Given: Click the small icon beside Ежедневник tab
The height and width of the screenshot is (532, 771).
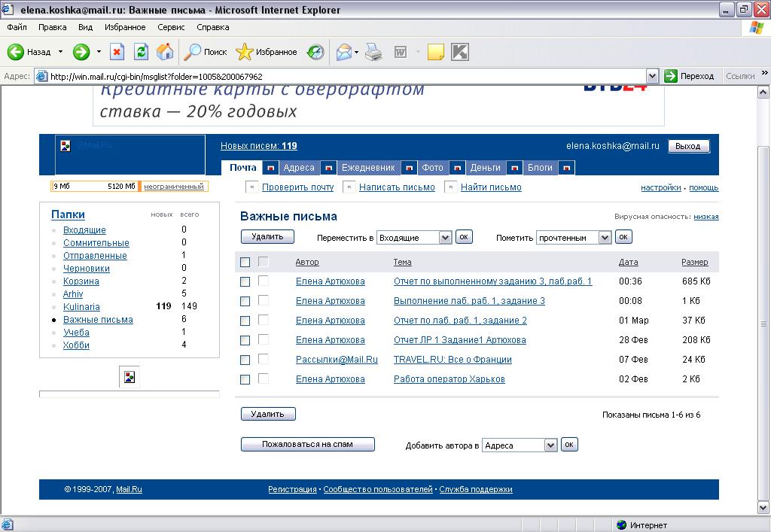Looking at the screenshot, I should coord(409,168).
